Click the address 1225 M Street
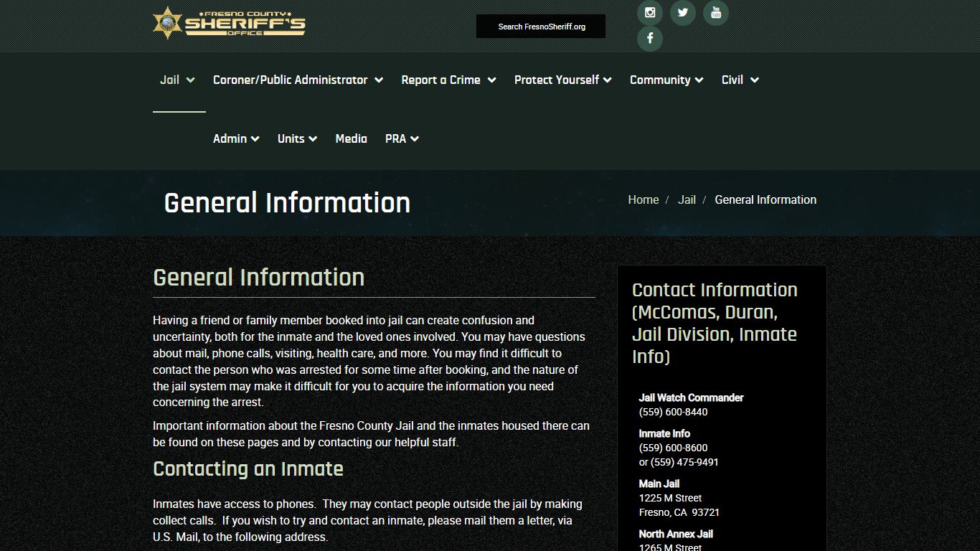980x551 pixels. click(x=670, y=498)
